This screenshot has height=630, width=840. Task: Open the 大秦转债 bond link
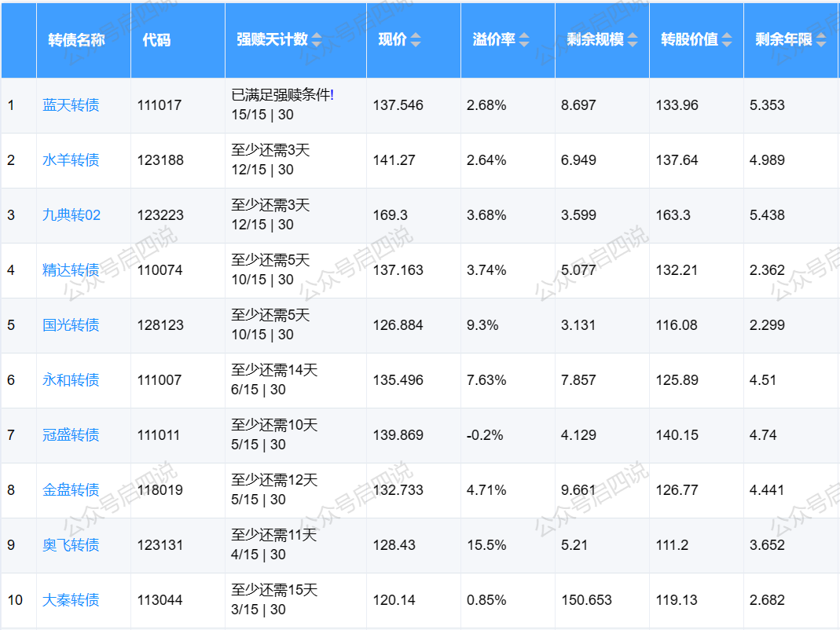(71, 600)
